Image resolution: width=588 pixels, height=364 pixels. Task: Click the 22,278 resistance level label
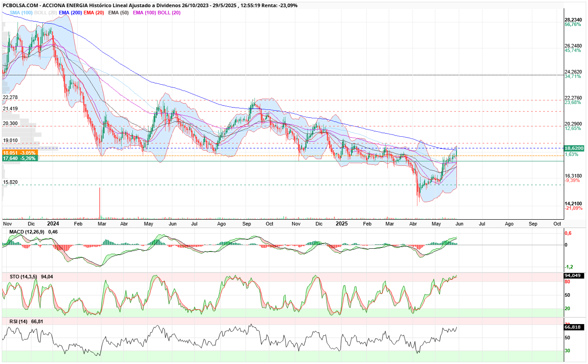10,97
